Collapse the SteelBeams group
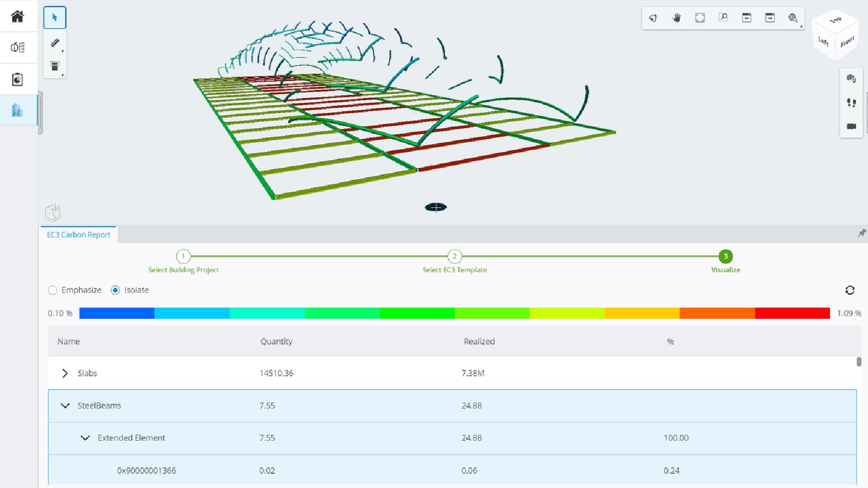 66,406
